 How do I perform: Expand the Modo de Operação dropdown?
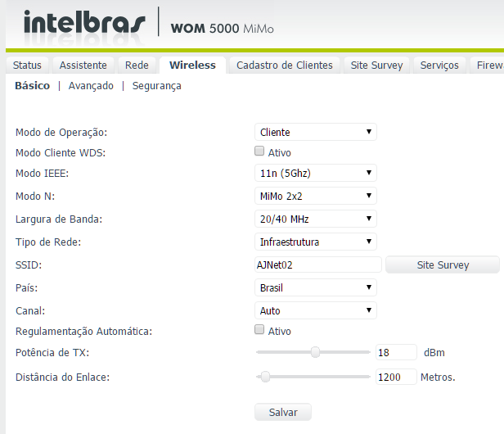316,132
